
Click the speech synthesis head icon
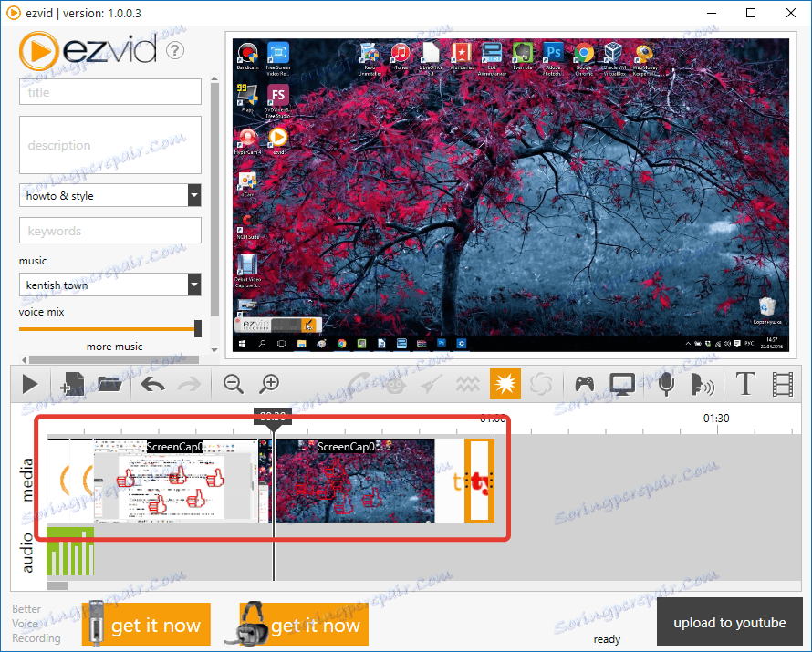click(x=703, y=385)
